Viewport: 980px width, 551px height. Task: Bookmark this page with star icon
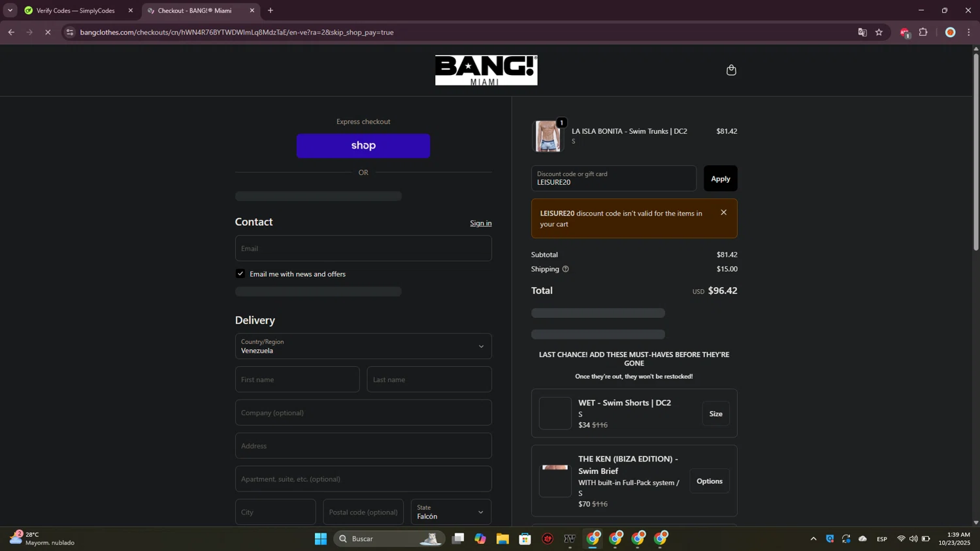[x=879, y=32]
